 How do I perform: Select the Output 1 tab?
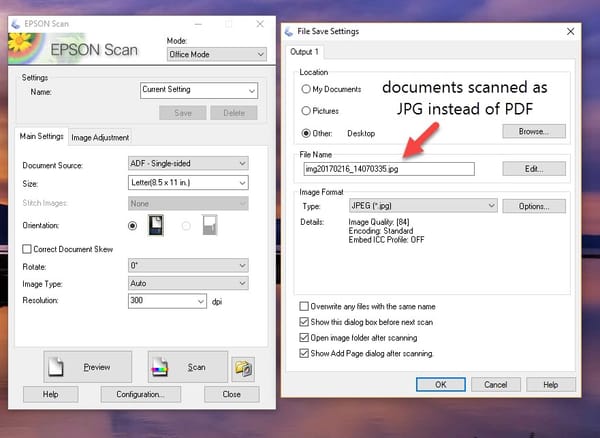pos(304,52)
